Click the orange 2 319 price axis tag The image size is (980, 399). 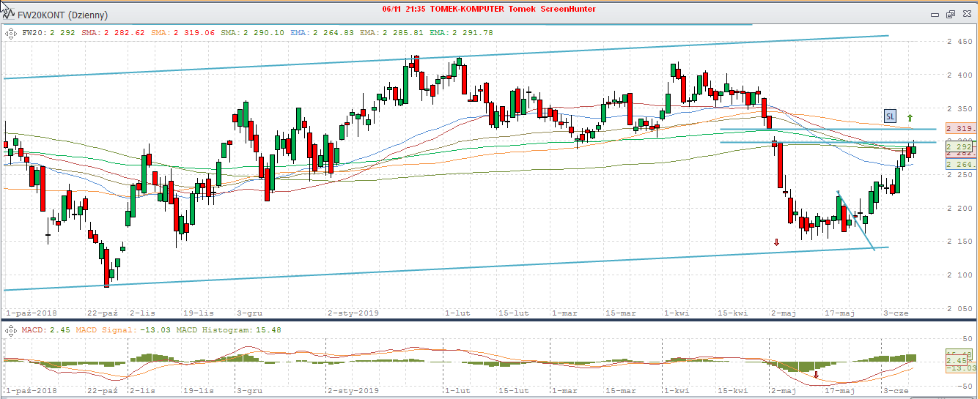pyautogui.click(x=959, y=127)
